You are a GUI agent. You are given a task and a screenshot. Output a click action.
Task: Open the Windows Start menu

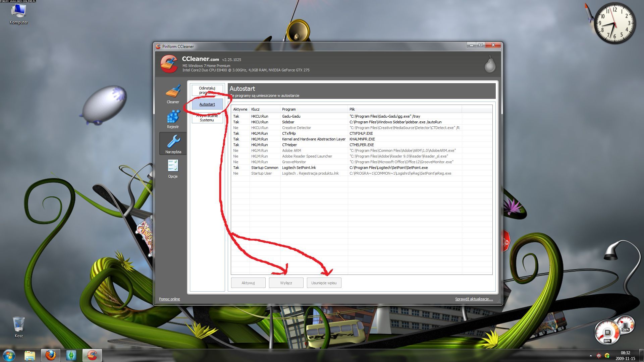[9, 355]
